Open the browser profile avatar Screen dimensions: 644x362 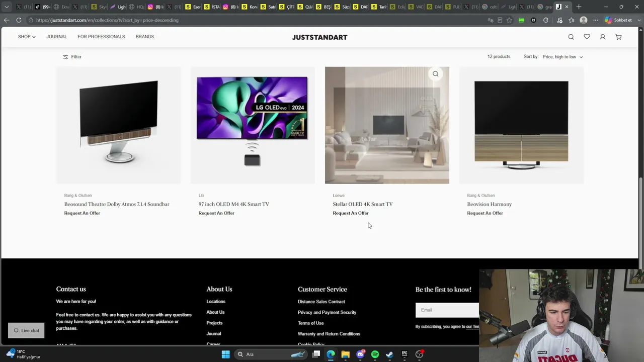click(584, 20)
